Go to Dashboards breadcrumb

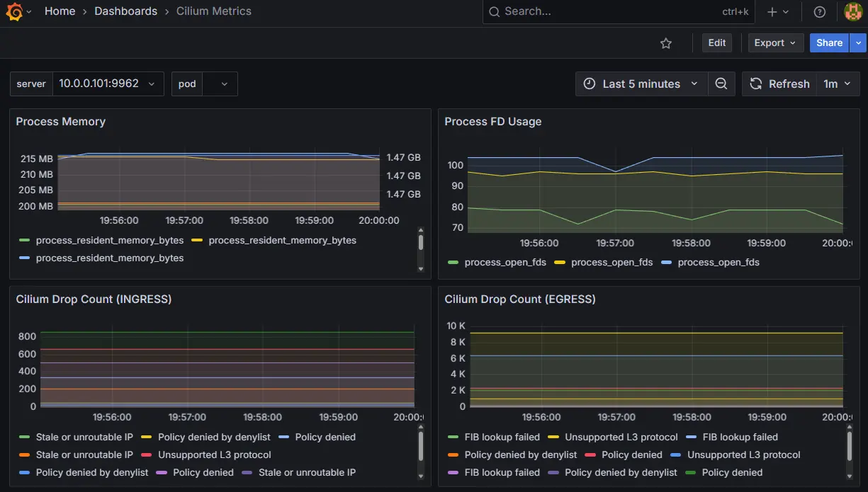tap(126, 11)
